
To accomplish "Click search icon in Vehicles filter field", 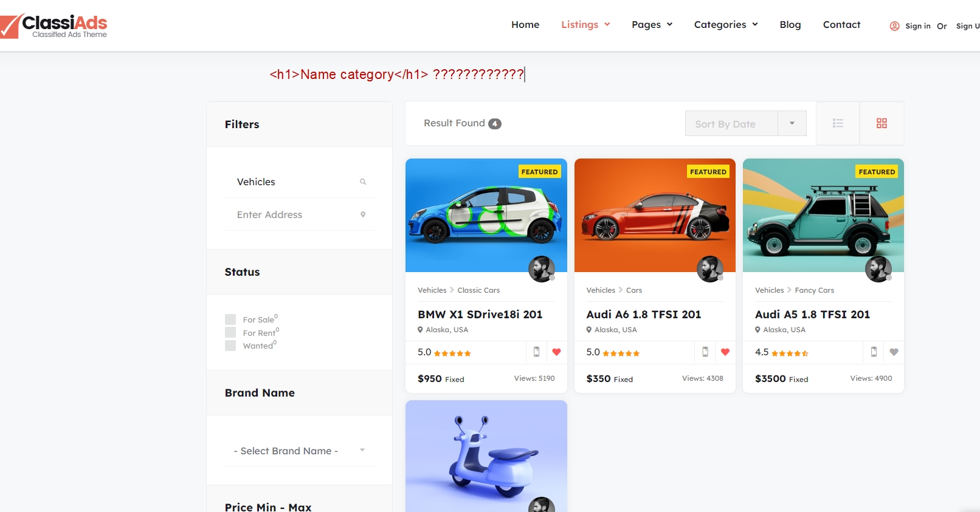I will pos(363,182).
